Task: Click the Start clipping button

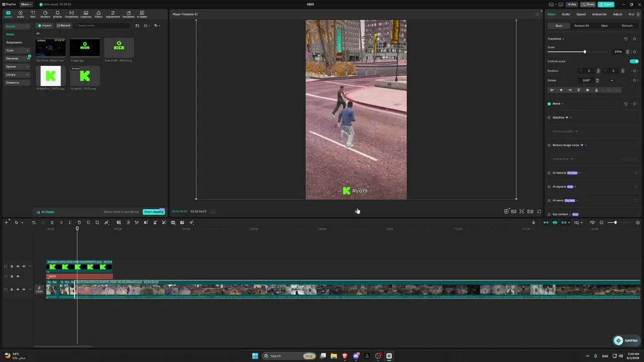Action: coord(153,212)
